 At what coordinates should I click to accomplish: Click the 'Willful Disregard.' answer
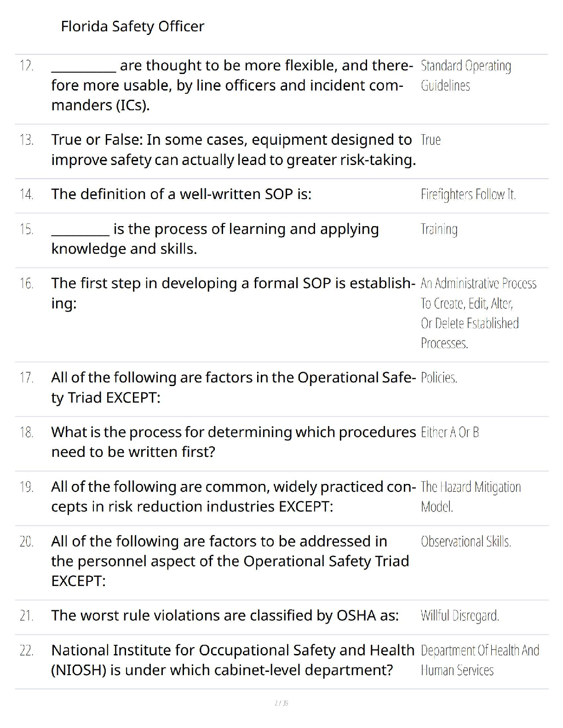click(x=460, y=615)
